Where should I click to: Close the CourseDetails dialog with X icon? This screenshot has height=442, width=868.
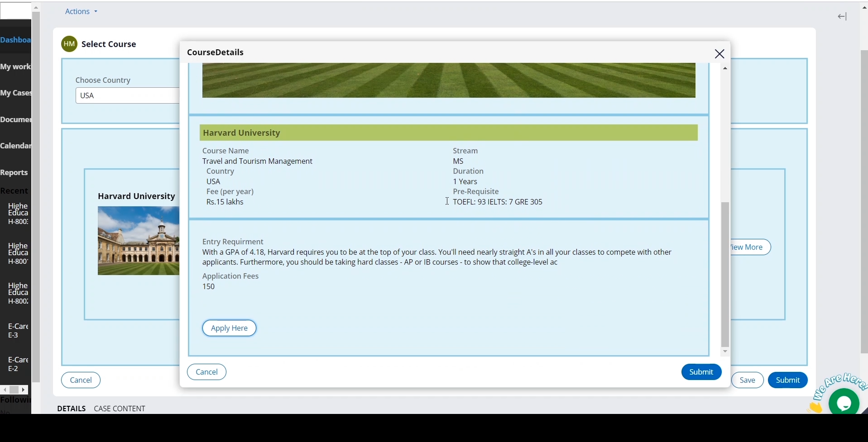click(x=719, y=54)
